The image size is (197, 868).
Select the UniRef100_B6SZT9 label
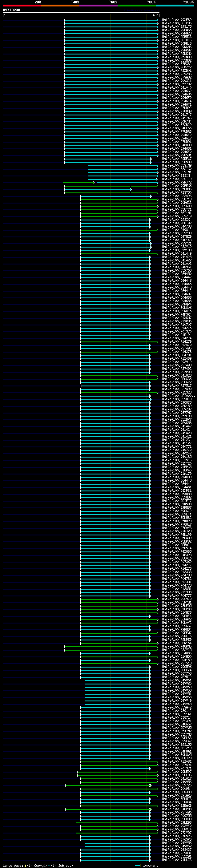coord(176,216)
